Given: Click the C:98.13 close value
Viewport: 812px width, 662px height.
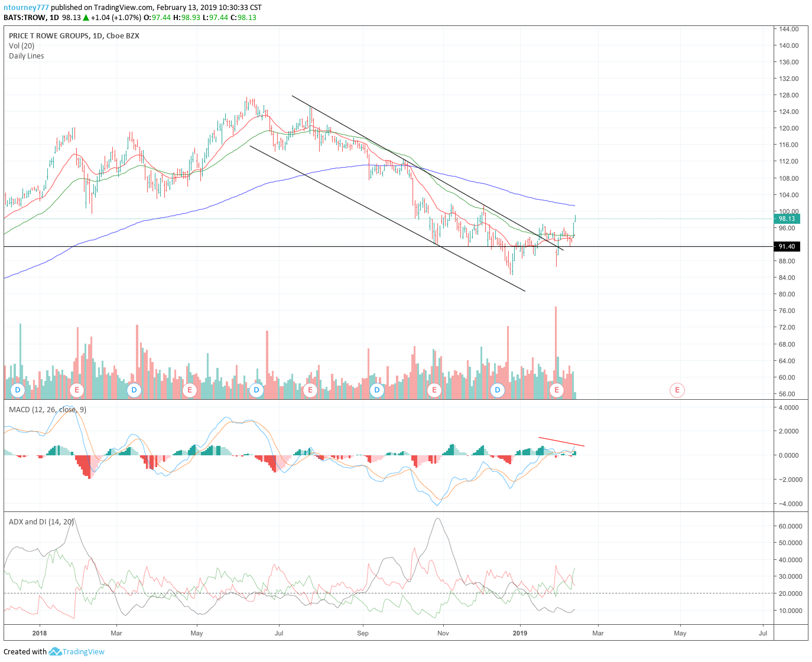Looking at the screenshot, I should pos(243,18).
